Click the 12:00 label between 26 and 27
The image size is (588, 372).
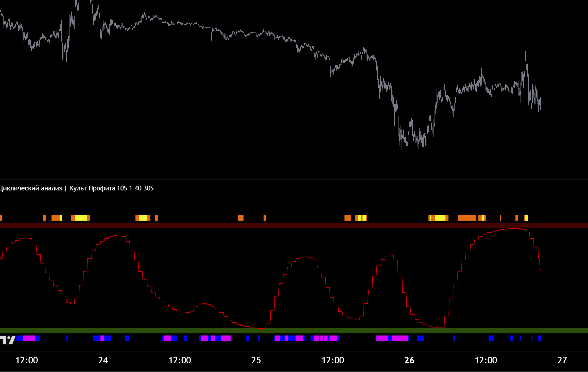486,360
